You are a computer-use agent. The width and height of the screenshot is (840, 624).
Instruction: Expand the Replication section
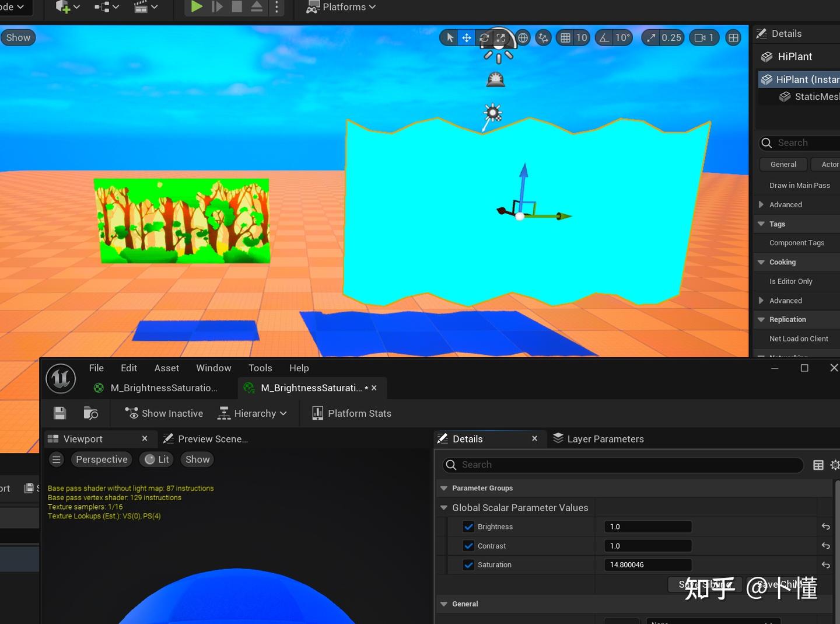pyautogui.click(x=760, y=319)
